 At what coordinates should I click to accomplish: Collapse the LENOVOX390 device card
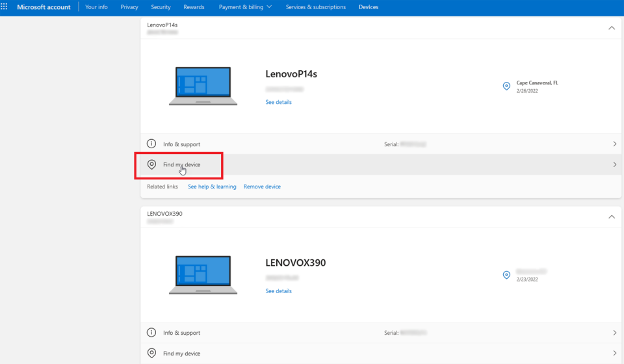tap(612, 217)
